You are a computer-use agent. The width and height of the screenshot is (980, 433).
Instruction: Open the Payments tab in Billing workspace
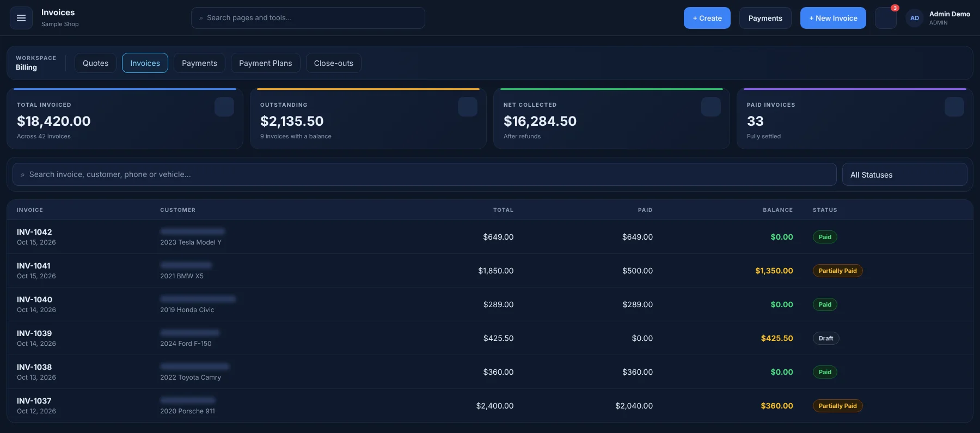(x=199, y=63)
